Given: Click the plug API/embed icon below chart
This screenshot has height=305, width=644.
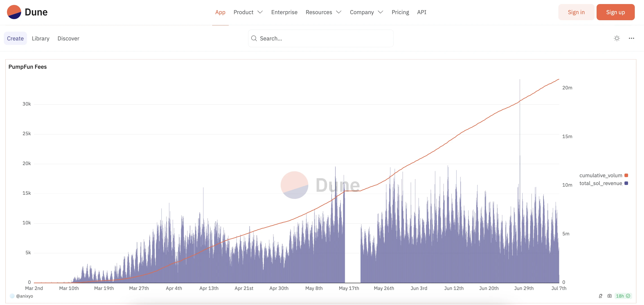Looking at the screenshot, I should [600, 296].
